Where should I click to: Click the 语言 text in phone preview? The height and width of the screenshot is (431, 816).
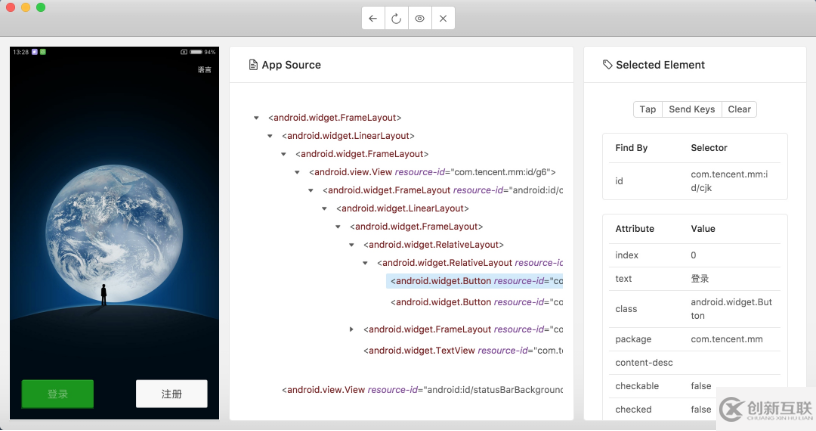[205, 70]
